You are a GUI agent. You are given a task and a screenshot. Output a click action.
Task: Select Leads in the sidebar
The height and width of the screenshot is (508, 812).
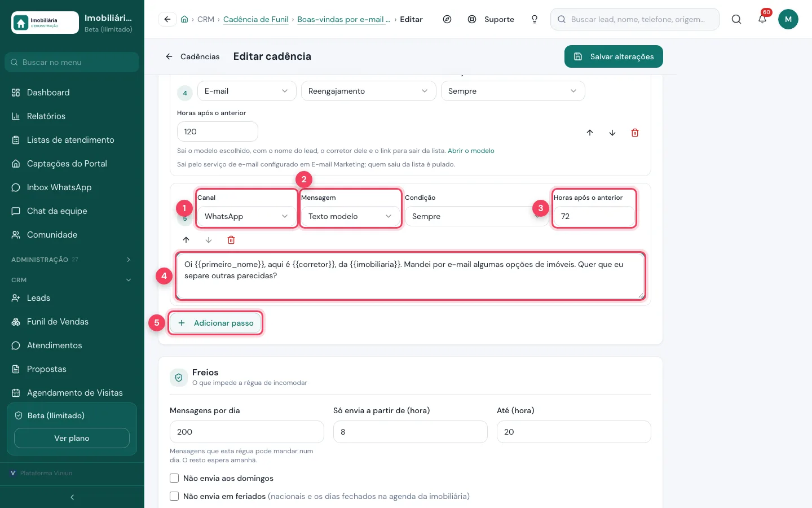click(72, 298)
